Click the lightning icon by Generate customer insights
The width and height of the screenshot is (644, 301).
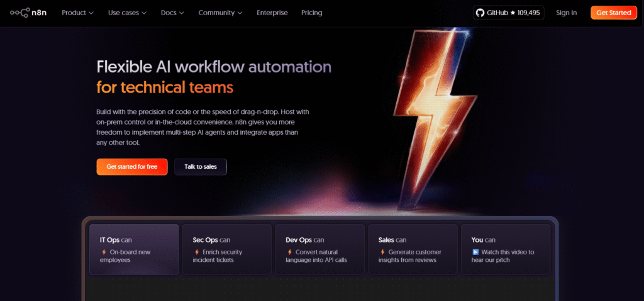coord(383,252)
